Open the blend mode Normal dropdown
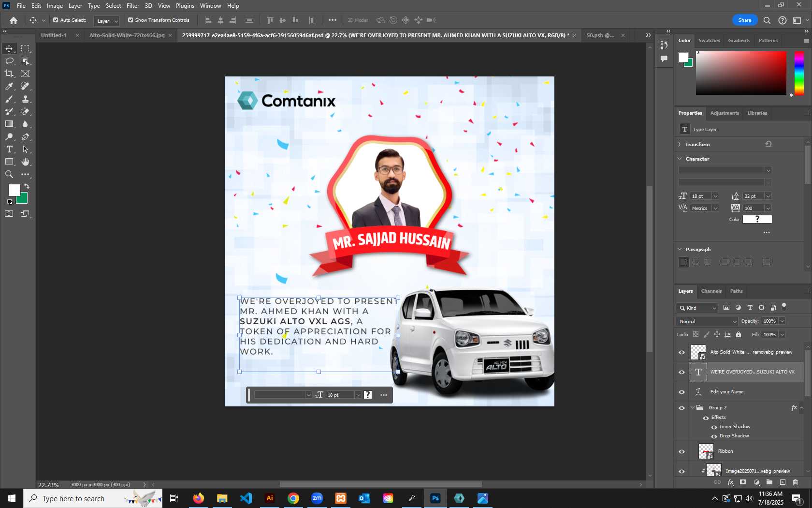The height and width of the screenshot is (508, 812). (x=707, y=321)
